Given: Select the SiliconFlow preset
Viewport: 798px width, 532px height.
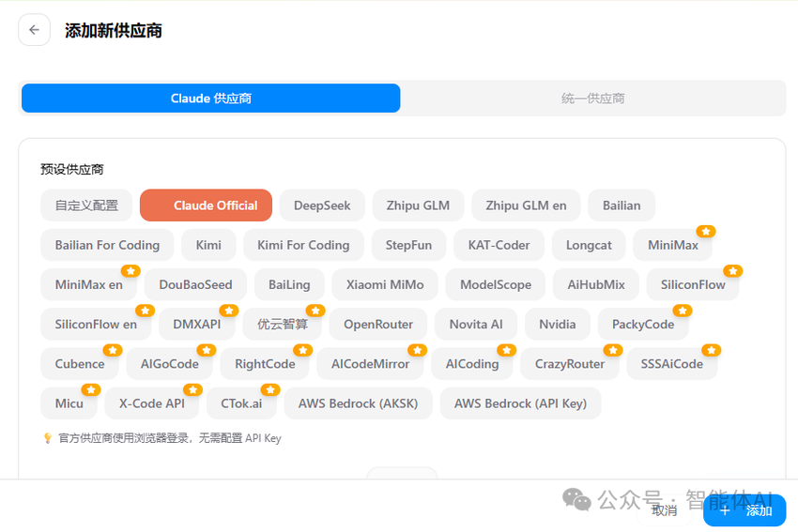Looking at the screenshot, I should pos(693,285).
